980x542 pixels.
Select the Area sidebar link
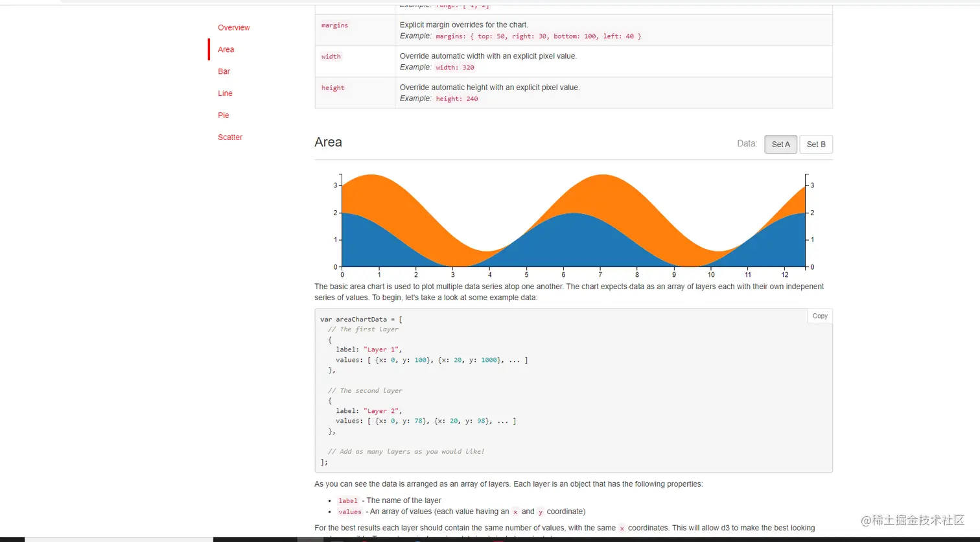226,49
